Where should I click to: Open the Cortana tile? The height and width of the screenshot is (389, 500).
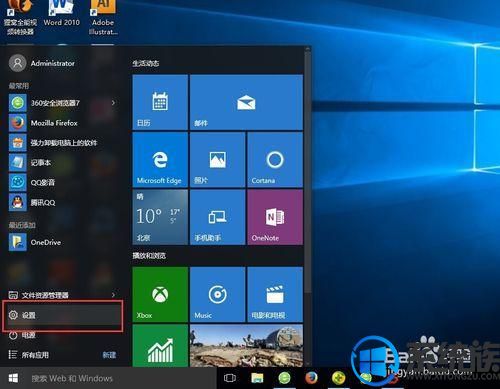pyautogui.click(x=275, y=160)
